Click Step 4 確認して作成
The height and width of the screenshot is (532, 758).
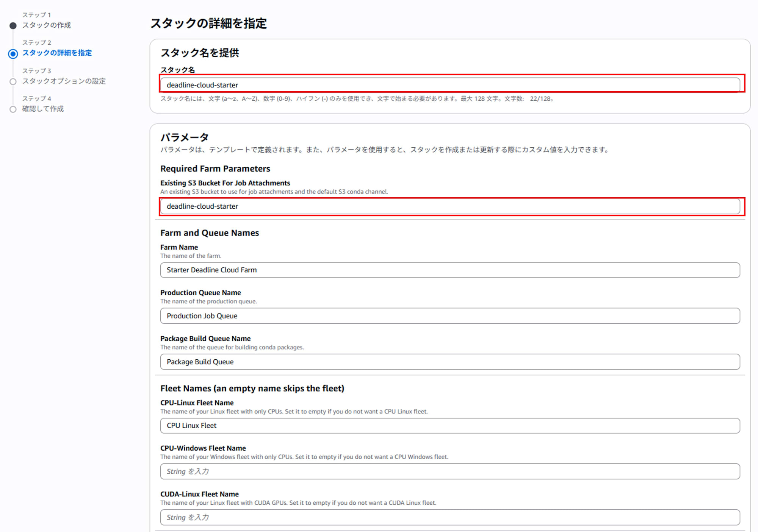(x=43, y=109)
